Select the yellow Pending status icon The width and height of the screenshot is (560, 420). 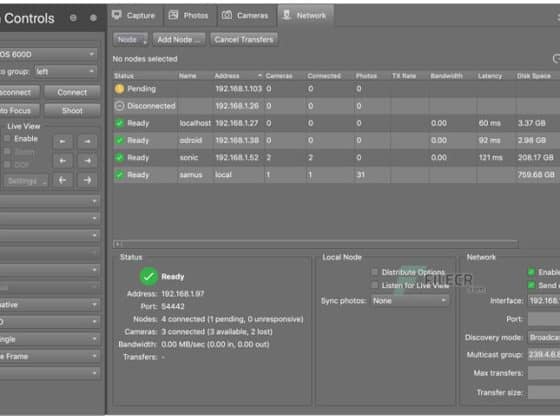(x=119, y=89)
